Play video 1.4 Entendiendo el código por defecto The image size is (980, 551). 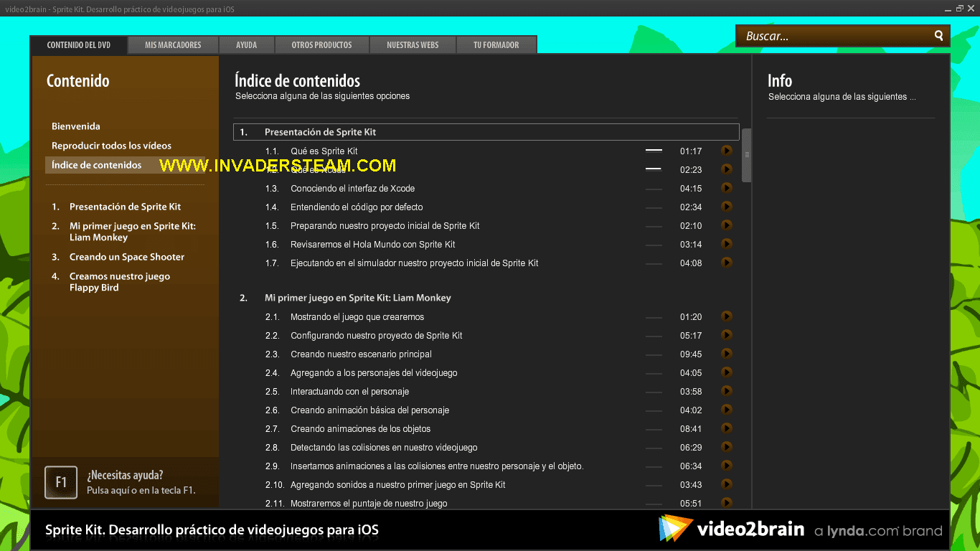pyautogui.click(x=727, y=207)
